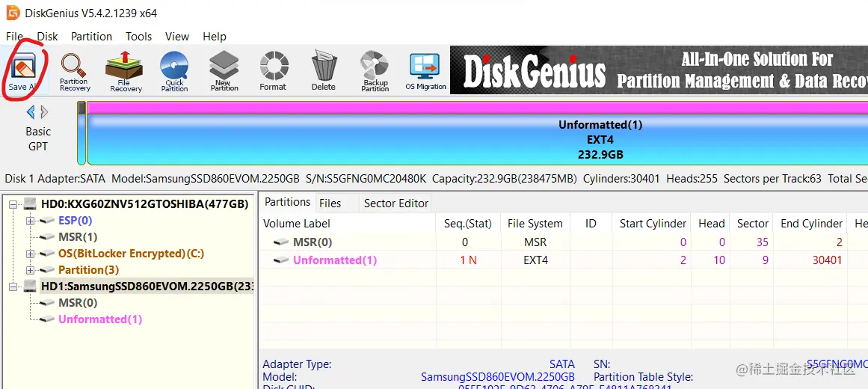Viewport: 868px width, 389px height.
Task: Select OS(BitLocker Encrypted)(C:) in the tree
Action: point(131,254)
